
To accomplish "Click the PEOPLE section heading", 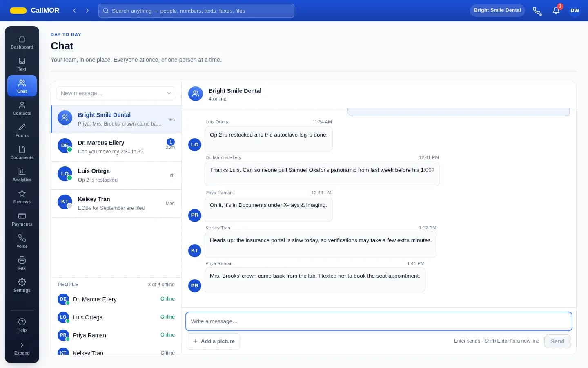I will coord(68,285).
